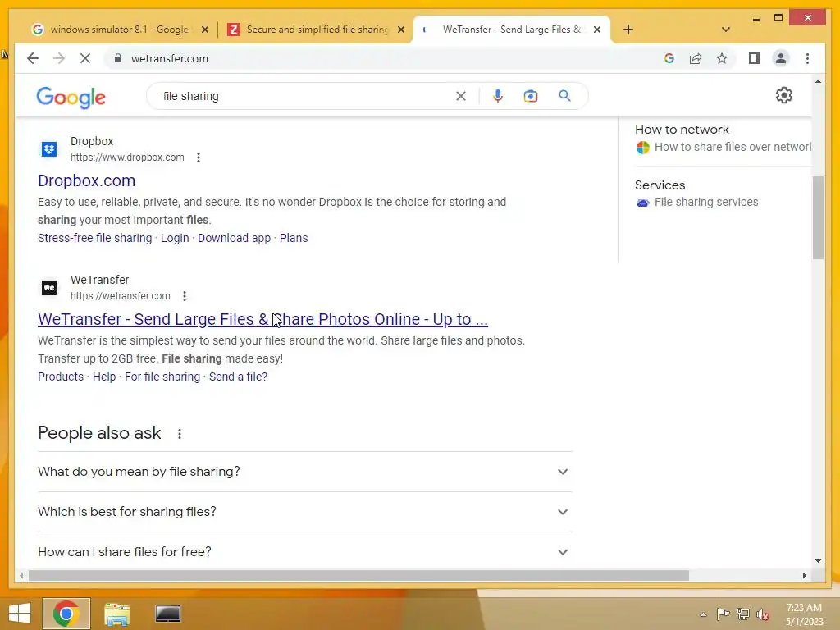Viewport: 840px width, 630px height.
Task: Clear the search query text
Action: (x=461, y=96)
